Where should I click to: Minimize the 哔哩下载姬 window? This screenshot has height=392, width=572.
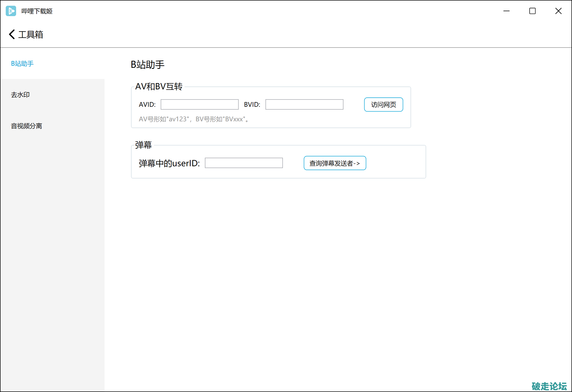tap(506, 11)
